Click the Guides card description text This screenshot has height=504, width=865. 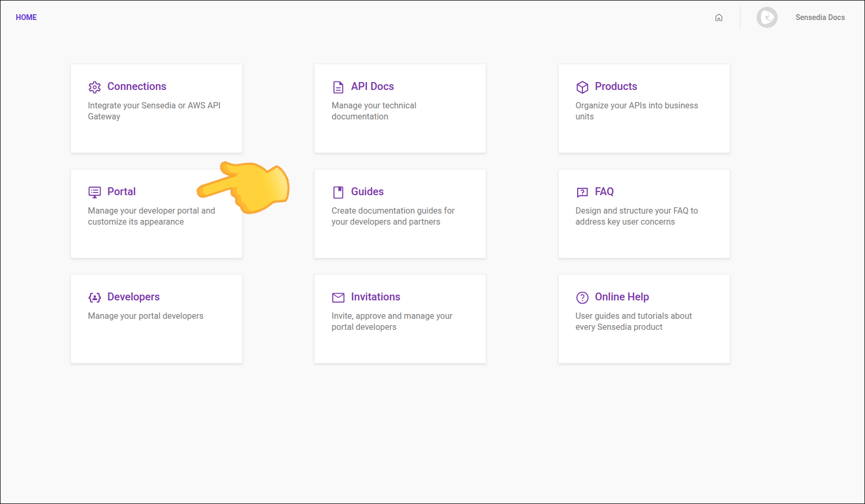(x=393, y=216)
